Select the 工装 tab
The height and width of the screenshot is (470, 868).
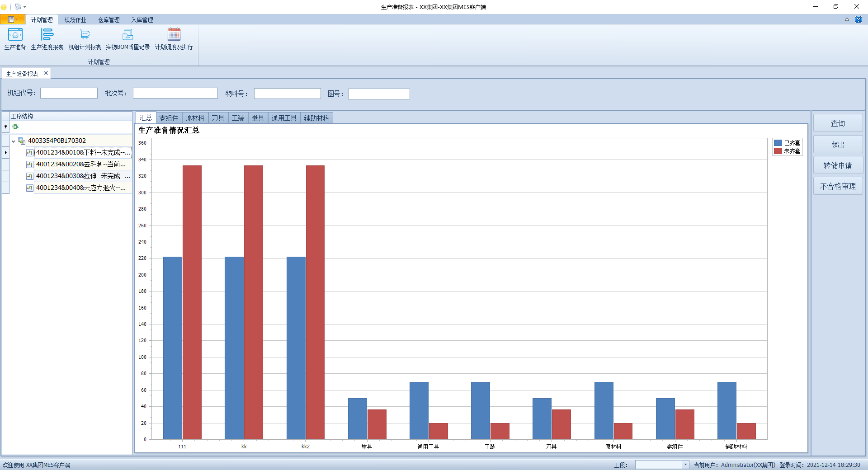238,118
